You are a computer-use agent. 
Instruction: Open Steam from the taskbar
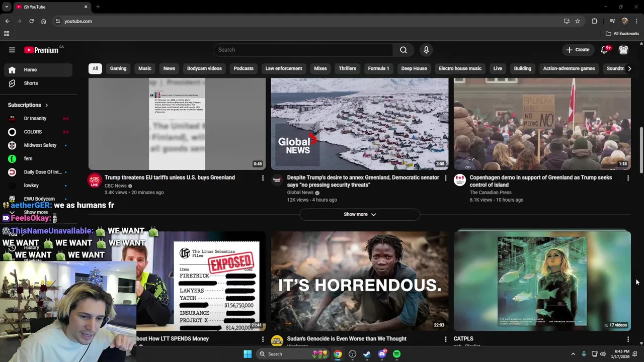tap(367, 354)
